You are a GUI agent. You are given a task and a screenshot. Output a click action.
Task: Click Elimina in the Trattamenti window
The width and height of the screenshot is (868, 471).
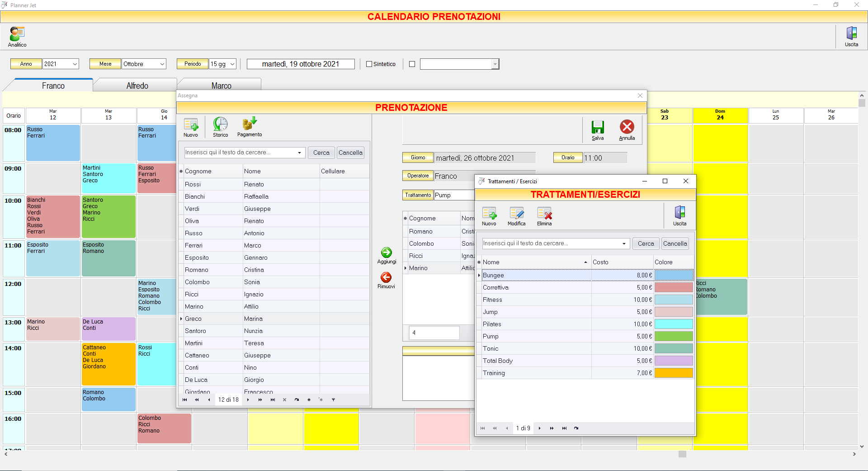[544, 217]
